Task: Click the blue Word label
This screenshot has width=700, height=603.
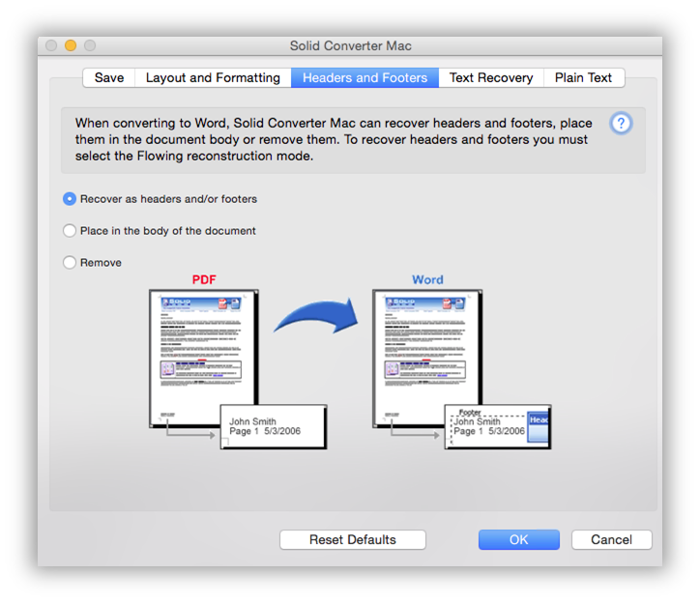Action: point(427,280)
